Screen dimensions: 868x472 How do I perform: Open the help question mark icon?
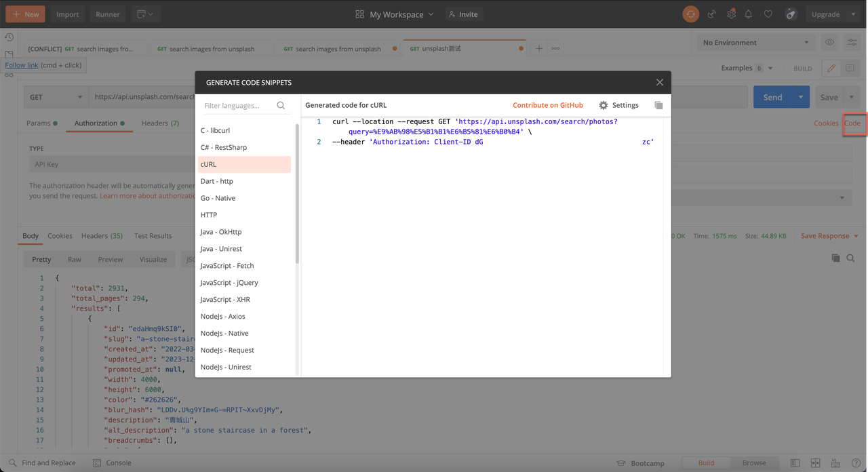pos(856,463)
